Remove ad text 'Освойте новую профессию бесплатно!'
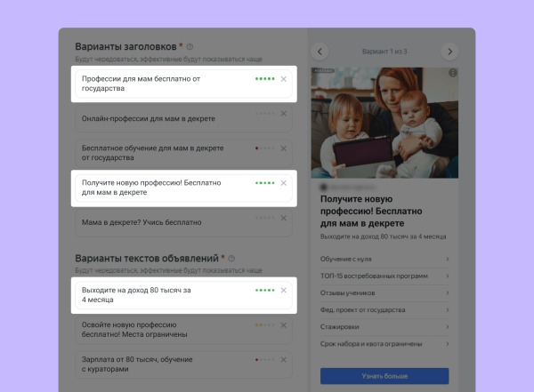Image resolution: width=534 pixels, height=392 pixels. [x=283, y=325]
